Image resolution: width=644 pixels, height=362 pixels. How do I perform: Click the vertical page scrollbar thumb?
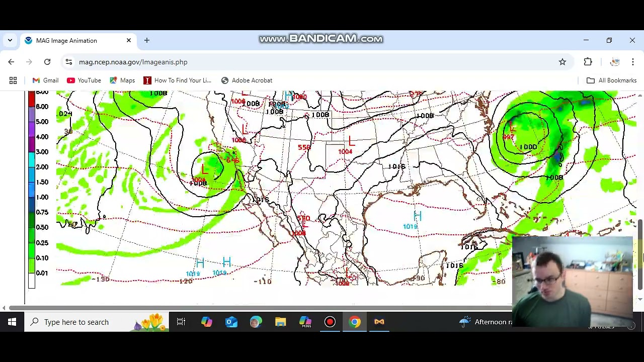[640, 254]
